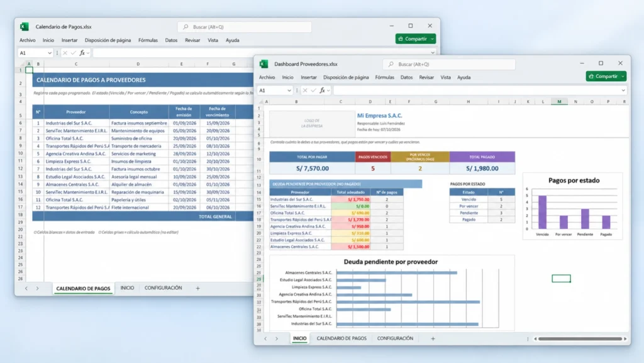
Task: Open Datos tab in Dashboard Proveedores window
Action: (407, 77)
